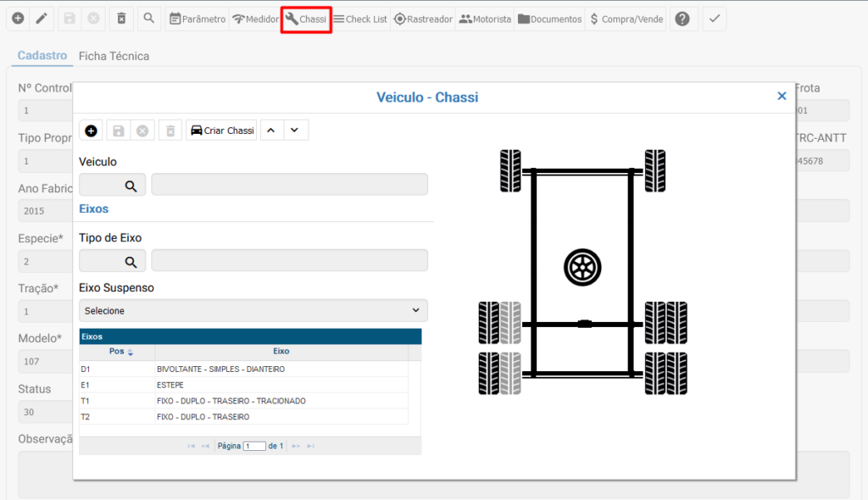Search for Veiculo using magnifier icon

pos(131,186)
